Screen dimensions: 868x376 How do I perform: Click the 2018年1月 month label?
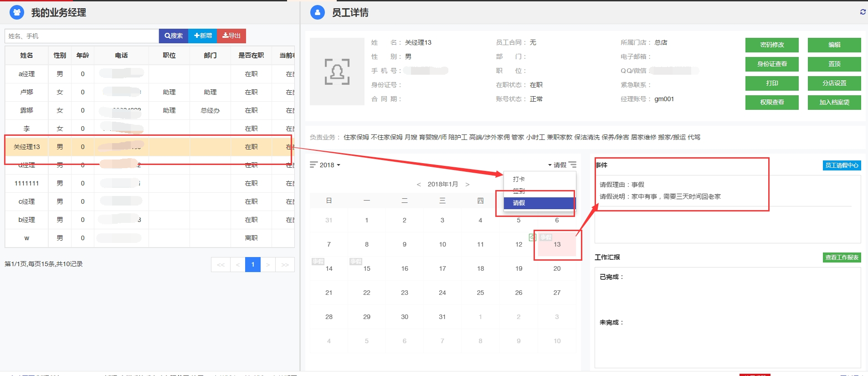click(443, 185)
